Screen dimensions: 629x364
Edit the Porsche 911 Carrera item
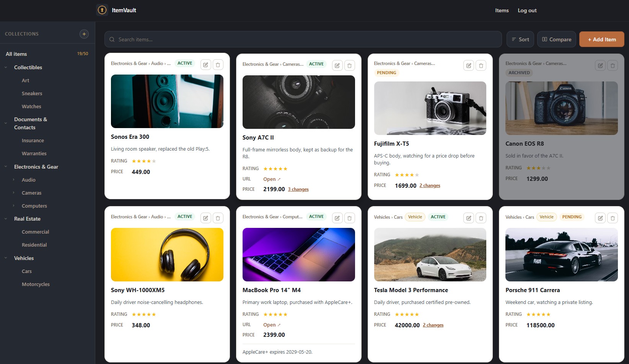pyautogui.click(x=600, y=218)
